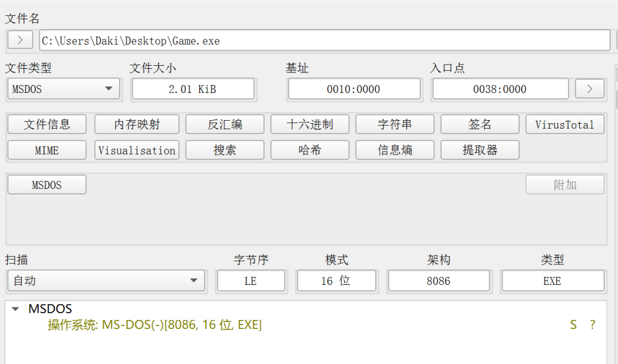
Task: Click the arrow button beside the file path
Action: [20, 40]
